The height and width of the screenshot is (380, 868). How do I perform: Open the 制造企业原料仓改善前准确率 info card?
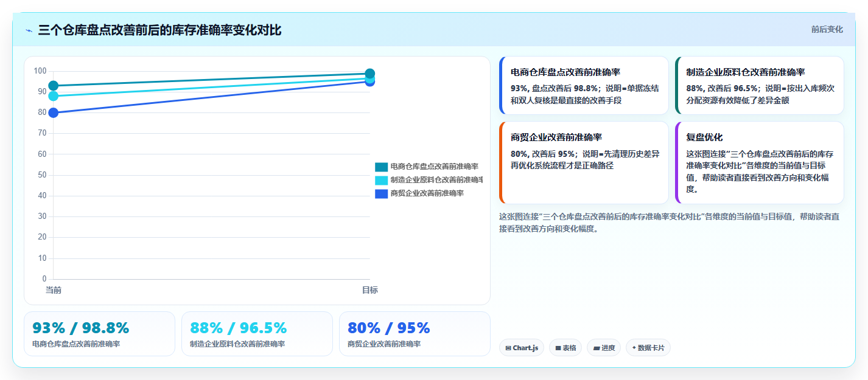[760, 86]
